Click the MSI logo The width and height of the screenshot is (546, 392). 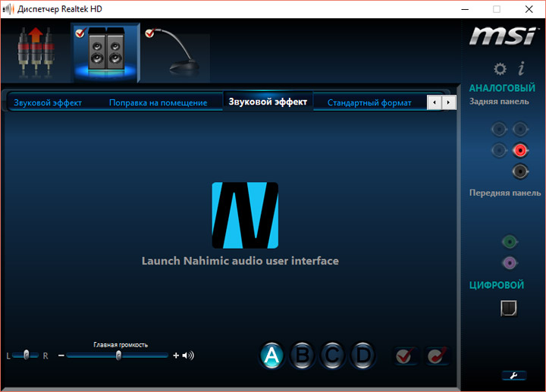pos(502,36)
